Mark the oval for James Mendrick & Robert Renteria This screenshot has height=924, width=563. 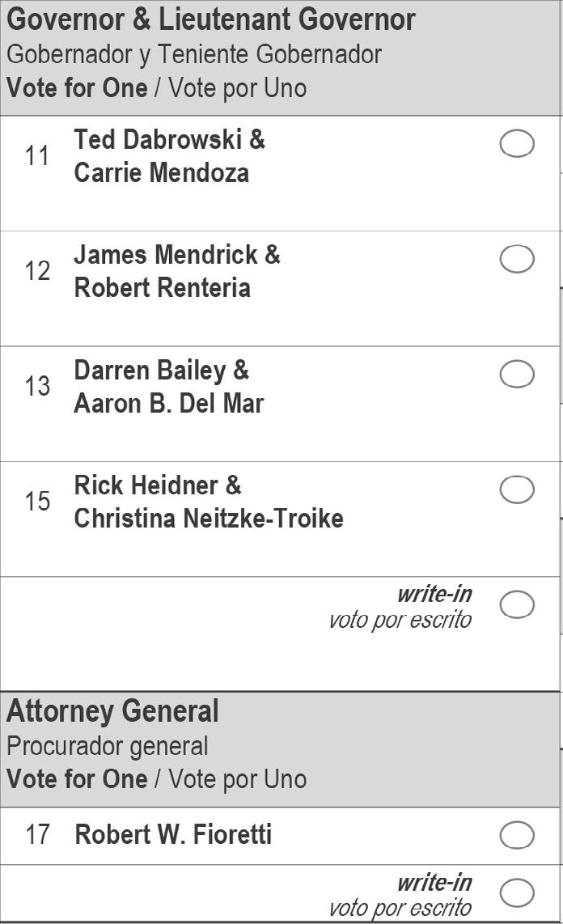click(517, 259)
